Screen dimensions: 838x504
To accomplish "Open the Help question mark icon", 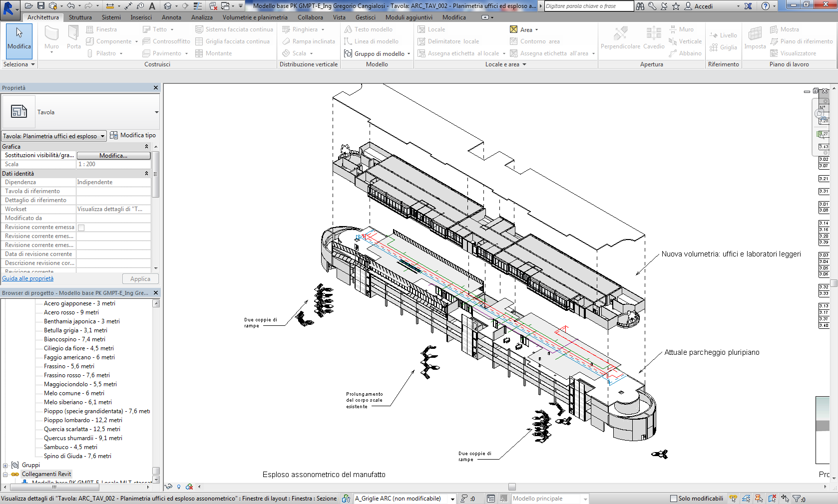I will [766, 6].
